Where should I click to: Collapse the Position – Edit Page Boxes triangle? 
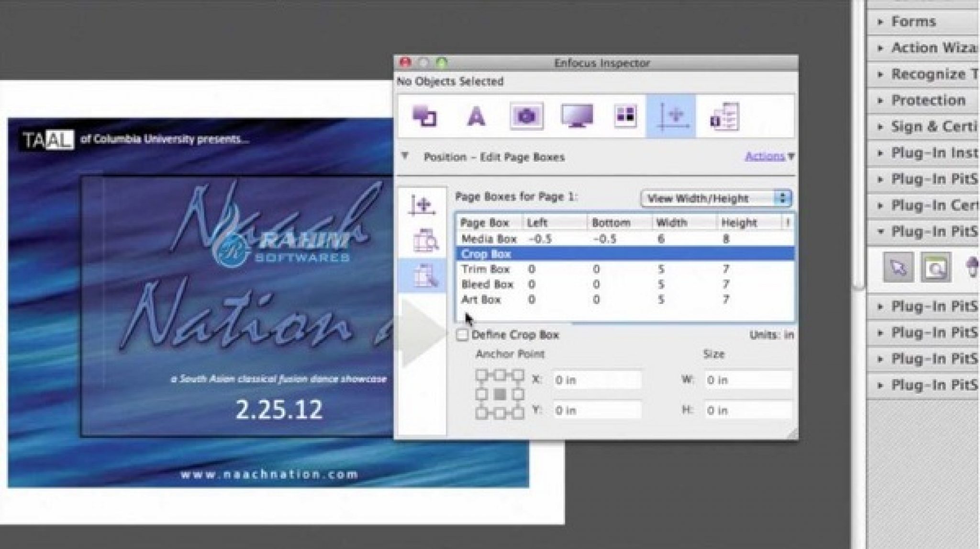click(x=405, y=157)
